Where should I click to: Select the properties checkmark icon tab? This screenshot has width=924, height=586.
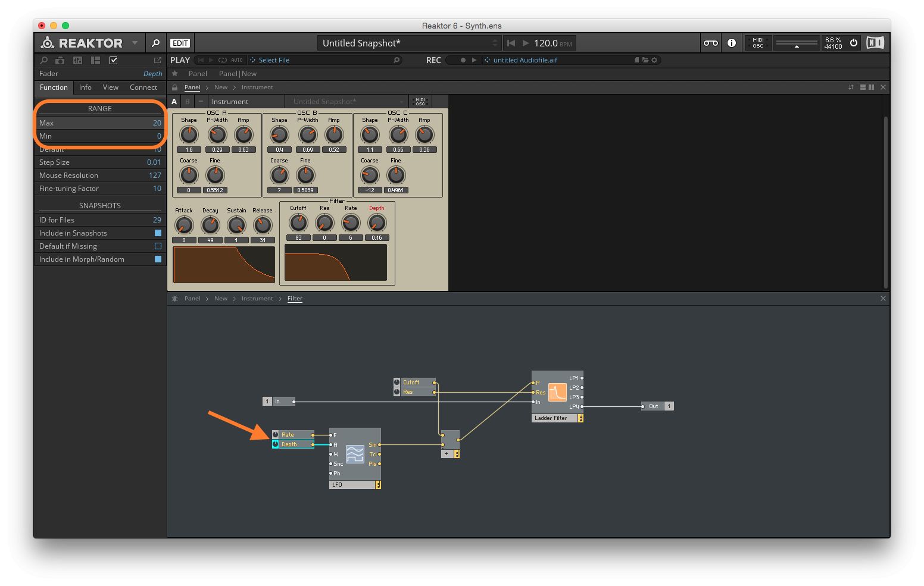[114, 60]
